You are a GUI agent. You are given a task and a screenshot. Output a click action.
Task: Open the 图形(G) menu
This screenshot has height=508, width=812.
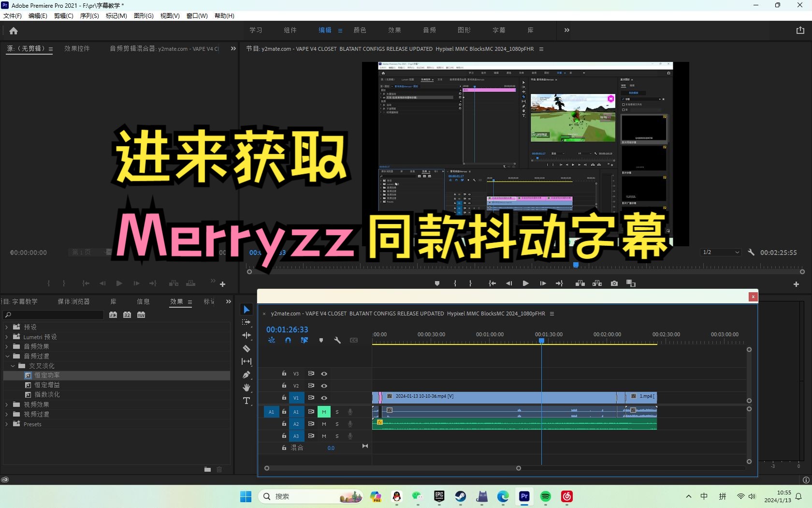(x=144, y=16)
